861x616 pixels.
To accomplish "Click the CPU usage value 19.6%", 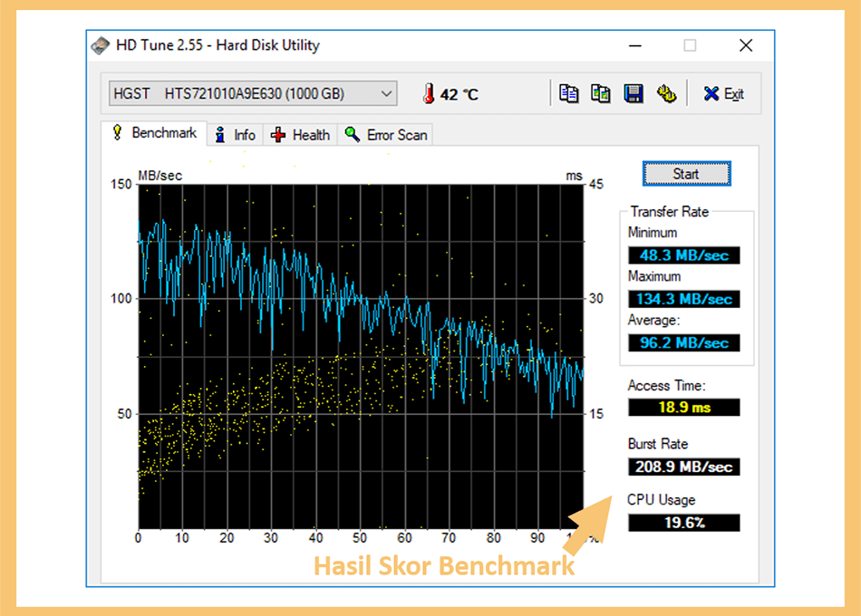I will click(x=683, y=523).
